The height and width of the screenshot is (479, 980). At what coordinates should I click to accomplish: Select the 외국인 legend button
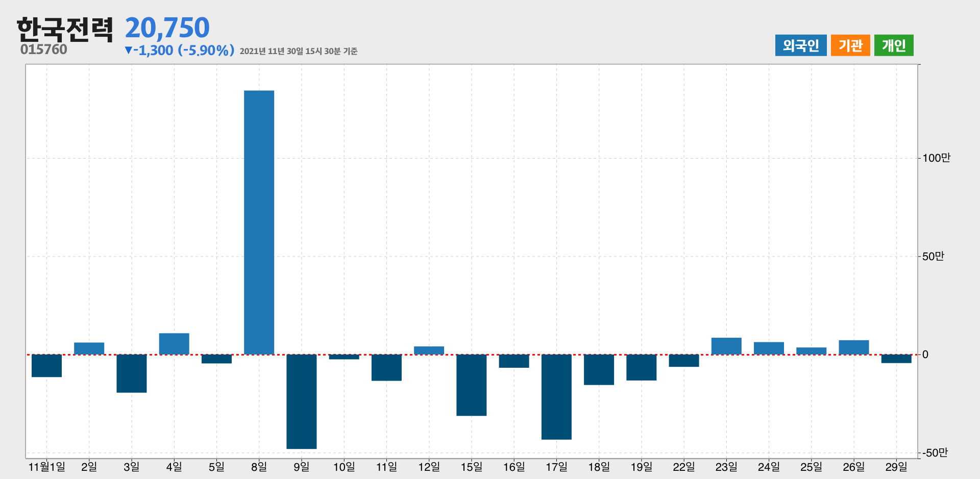coord(801,45)
